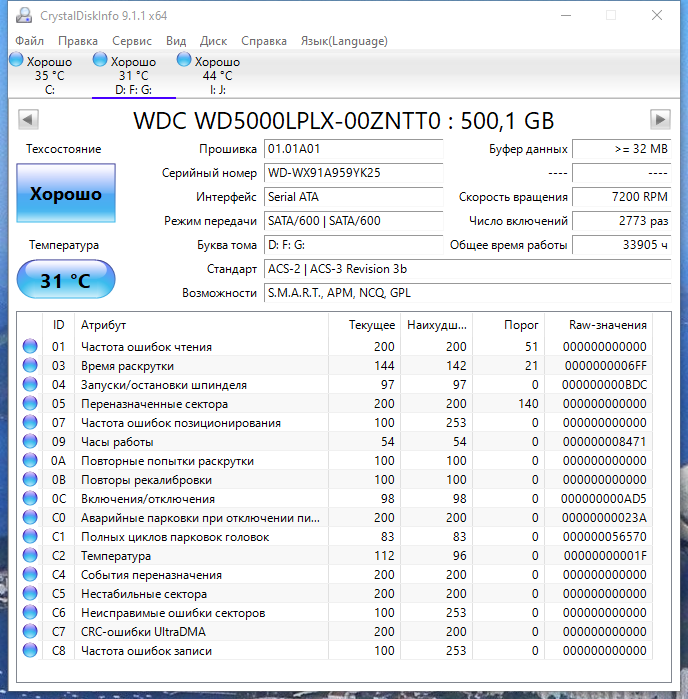The height and width of the screenshot is (699, 688).
Task: Go to the next disk with right arrow
Action: (659, 120)
